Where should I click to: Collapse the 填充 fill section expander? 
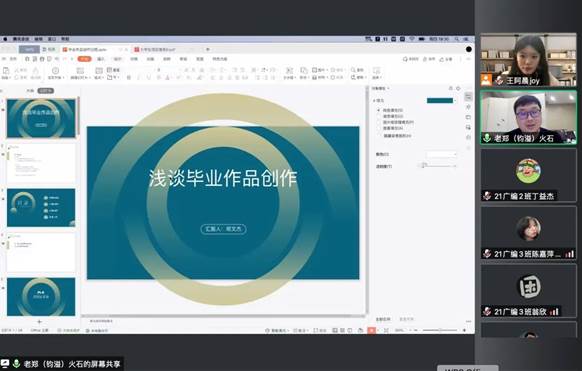coord(374,101)
